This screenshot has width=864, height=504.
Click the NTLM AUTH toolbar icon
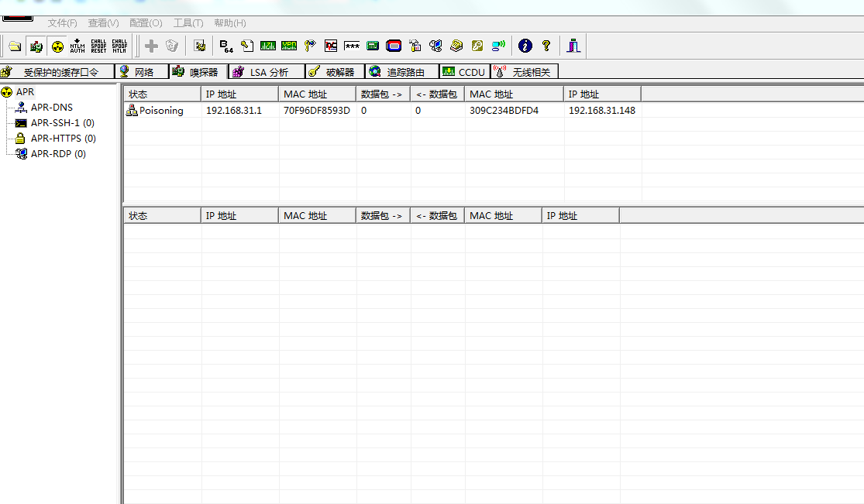point(77,46)
